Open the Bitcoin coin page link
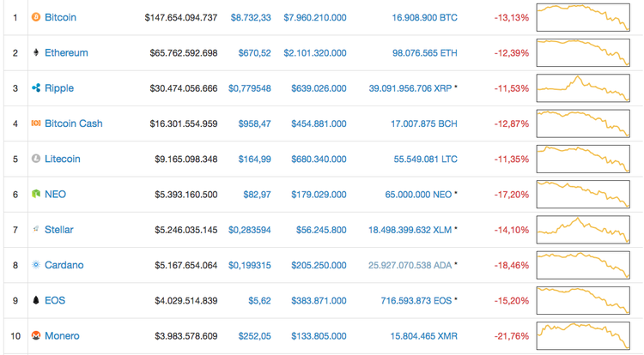Viewport: 644px width, 355px height. point(60,17)
